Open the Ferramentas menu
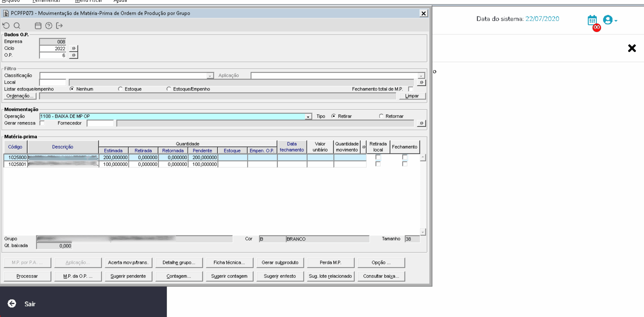Screen dimensions: 644x317 [46, 1]
